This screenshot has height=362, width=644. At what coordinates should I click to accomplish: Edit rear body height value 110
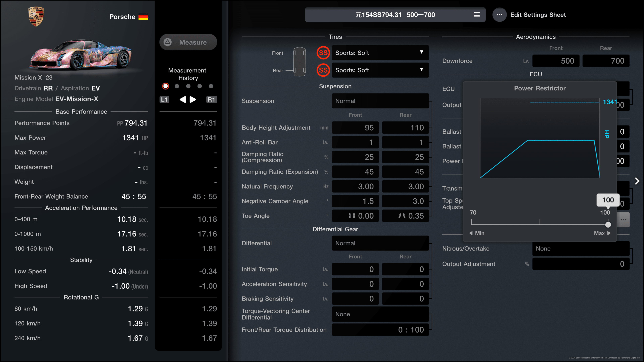tap(405, 128)
